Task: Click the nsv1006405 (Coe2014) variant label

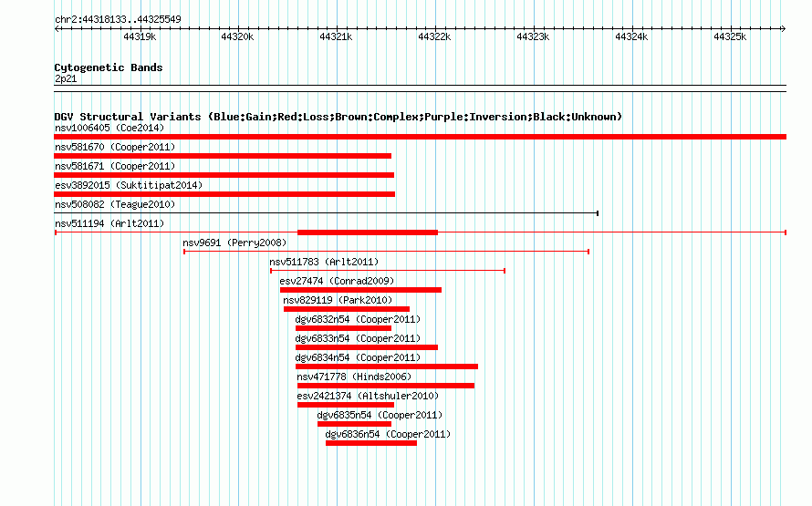Action: pyautogui.click(x=109, y=128)
